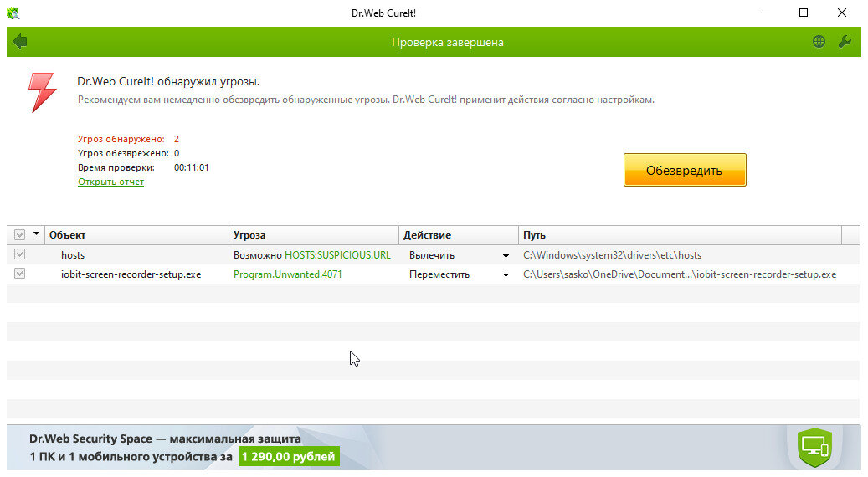Select the hosts object name in the table
Screen dimensions: 868x477
tap(73, 255)
